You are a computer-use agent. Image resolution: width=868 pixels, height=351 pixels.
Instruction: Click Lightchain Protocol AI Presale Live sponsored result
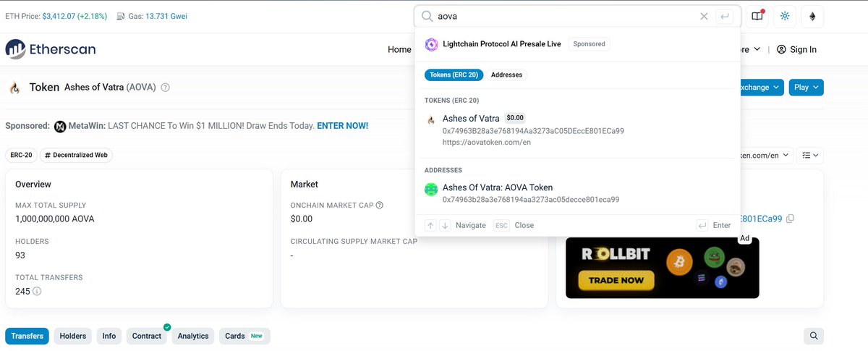(x=502, y=44)
